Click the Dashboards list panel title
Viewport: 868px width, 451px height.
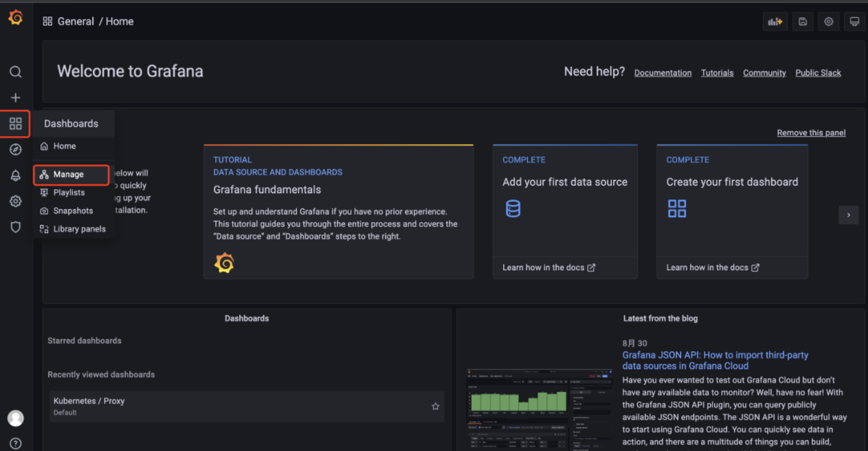pyautogui.click(x=247, y=318)
